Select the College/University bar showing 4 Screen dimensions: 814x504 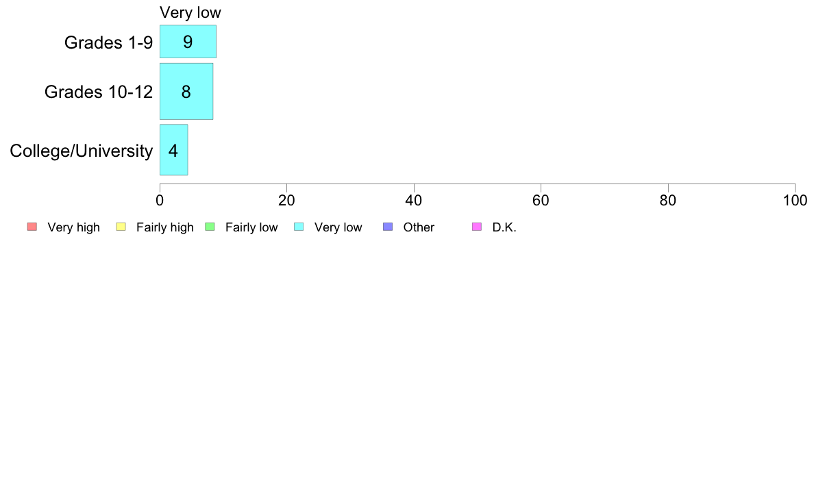(x=174, y=150)
